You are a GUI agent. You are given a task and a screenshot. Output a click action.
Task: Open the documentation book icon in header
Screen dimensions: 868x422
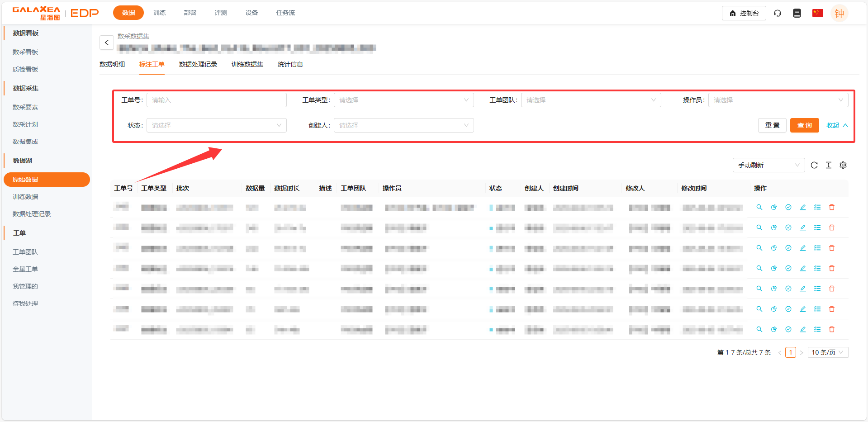click(x=797, y=13)
